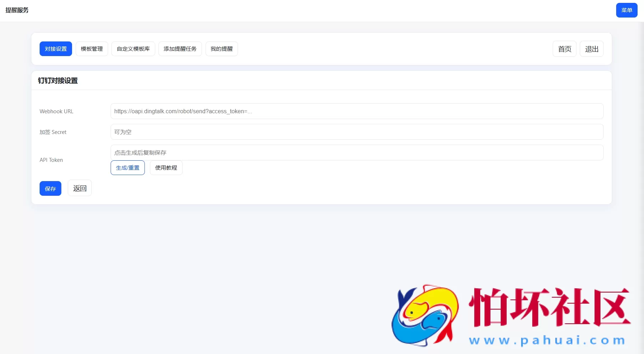
Task: Open the blue 菜单 menu button
Action: click(x=627, y=10)
